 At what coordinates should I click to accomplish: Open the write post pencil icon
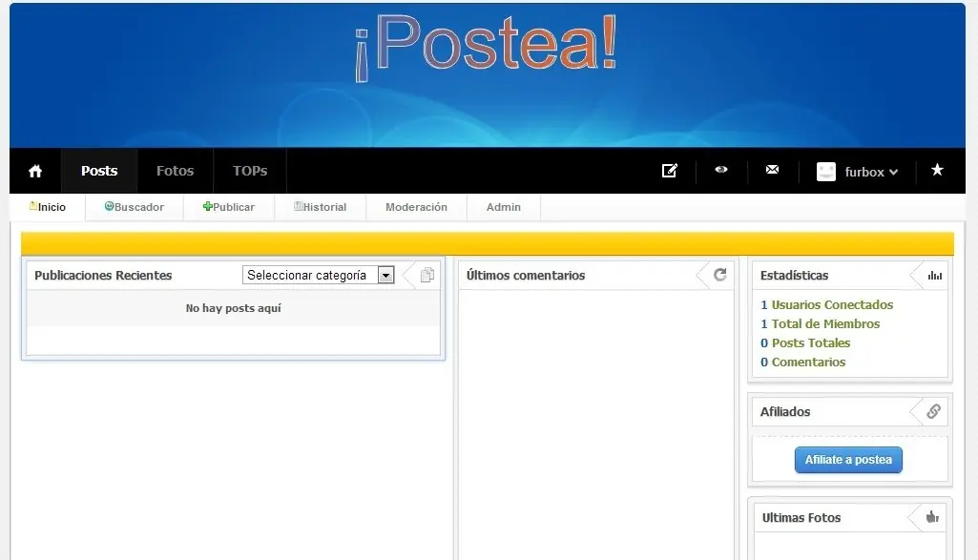(x=669, y=170)
